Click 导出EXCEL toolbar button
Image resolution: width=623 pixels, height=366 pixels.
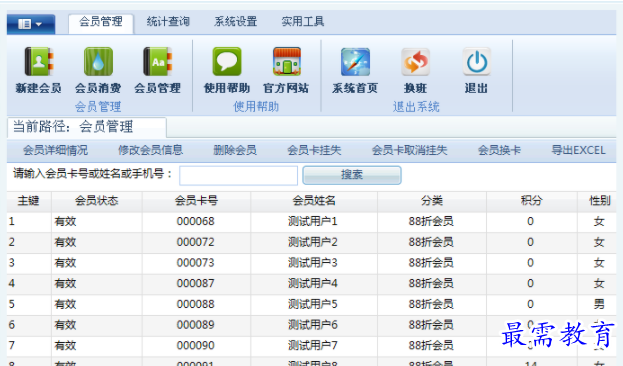pos(578,150)
